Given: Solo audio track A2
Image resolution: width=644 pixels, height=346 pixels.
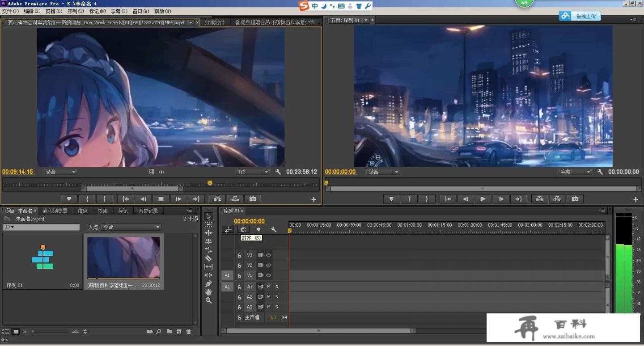Looking at the screenshot, I should click(276, 297).
